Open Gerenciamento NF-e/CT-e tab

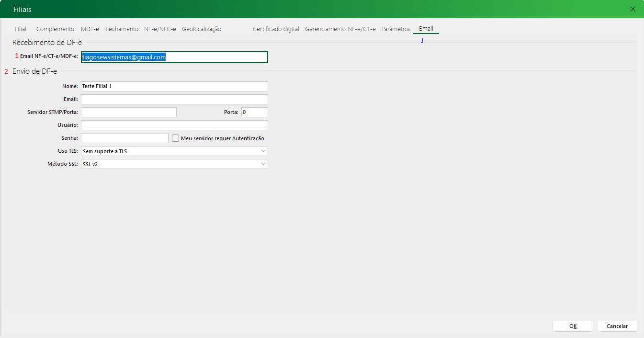click(340, 29)
